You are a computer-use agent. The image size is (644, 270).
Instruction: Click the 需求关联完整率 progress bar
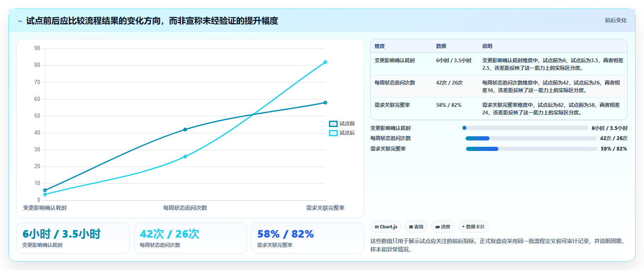click(531, 149)
